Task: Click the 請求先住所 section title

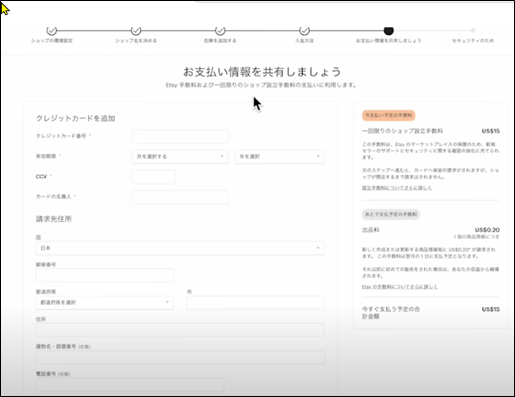Action: [54, 219]
